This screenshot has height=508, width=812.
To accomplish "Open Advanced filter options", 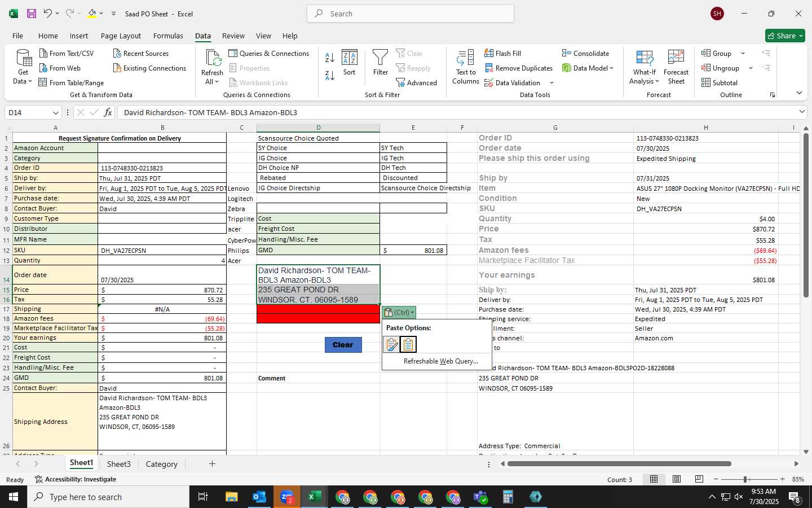I will (417, 82).
